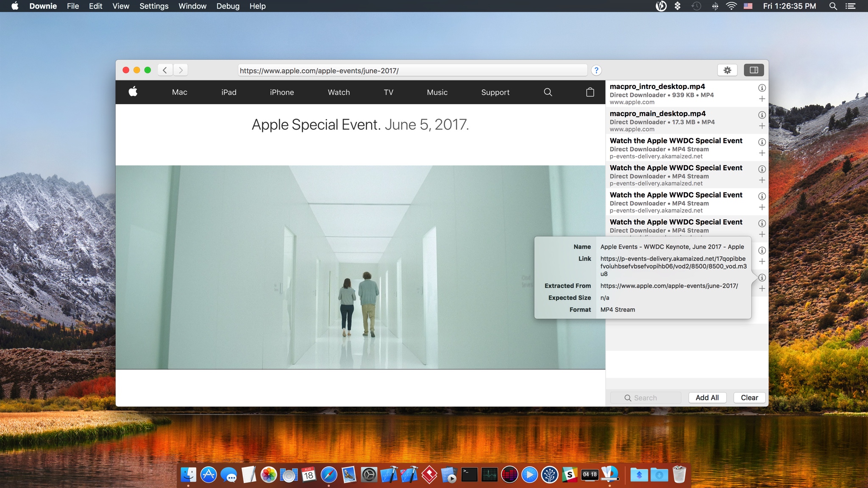This screenshot has height=488, width=868.
Task: Open the Apple menu in menu bar
Action: [15, 6]
